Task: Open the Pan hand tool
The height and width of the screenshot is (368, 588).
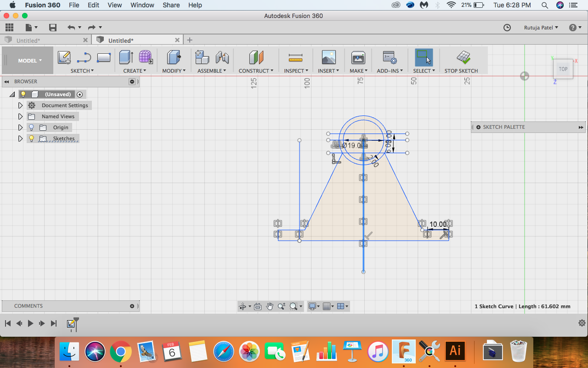Action: [270, 306]
